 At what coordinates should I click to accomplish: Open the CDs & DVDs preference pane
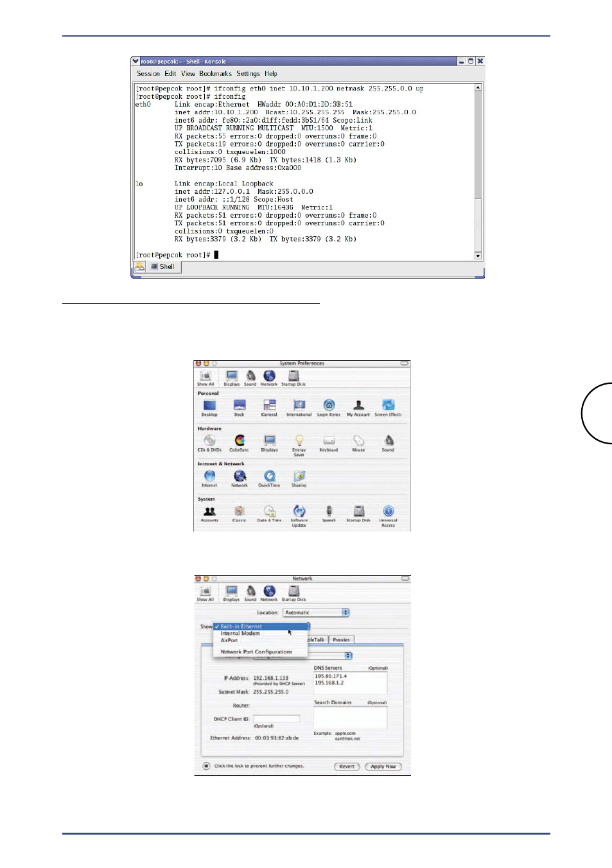click(x=209, y=444)
